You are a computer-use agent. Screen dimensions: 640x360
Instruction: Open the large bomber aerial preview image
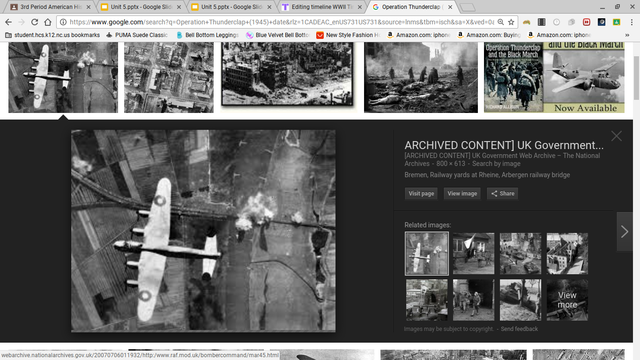203,231
